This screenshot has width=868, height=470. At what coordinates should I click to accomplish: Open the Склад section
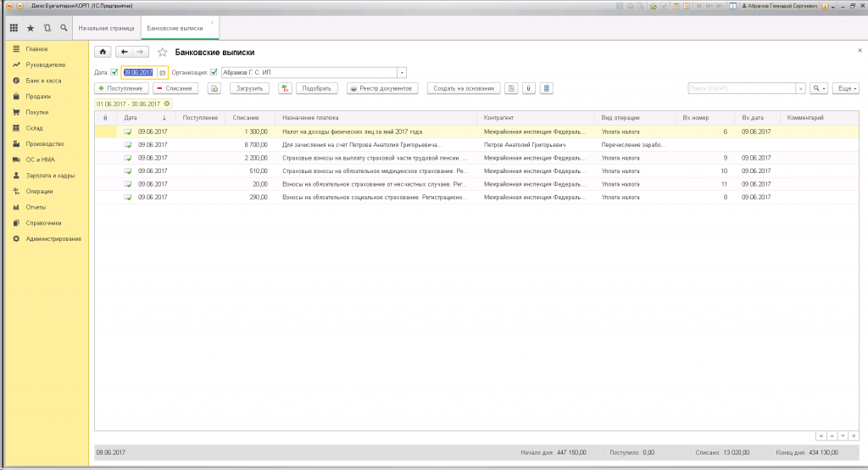coord(34,128)
